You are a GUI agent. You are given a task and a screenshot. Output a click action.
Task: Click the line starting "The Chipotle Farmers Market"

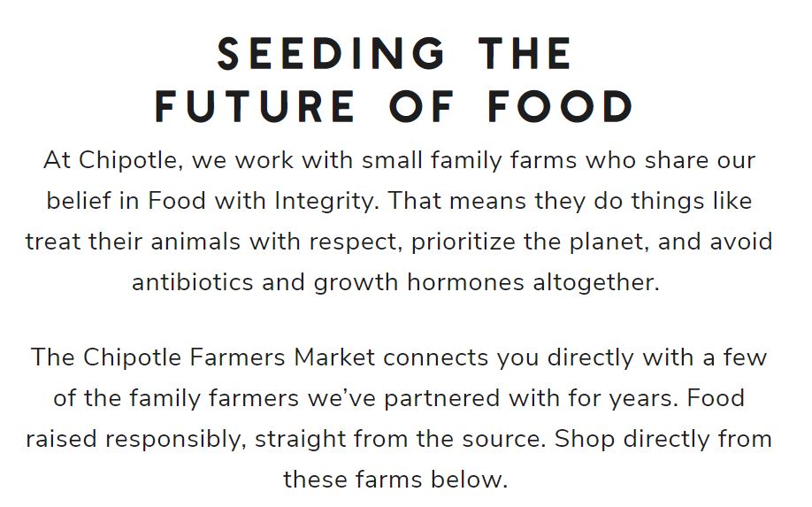pos(399,357)
